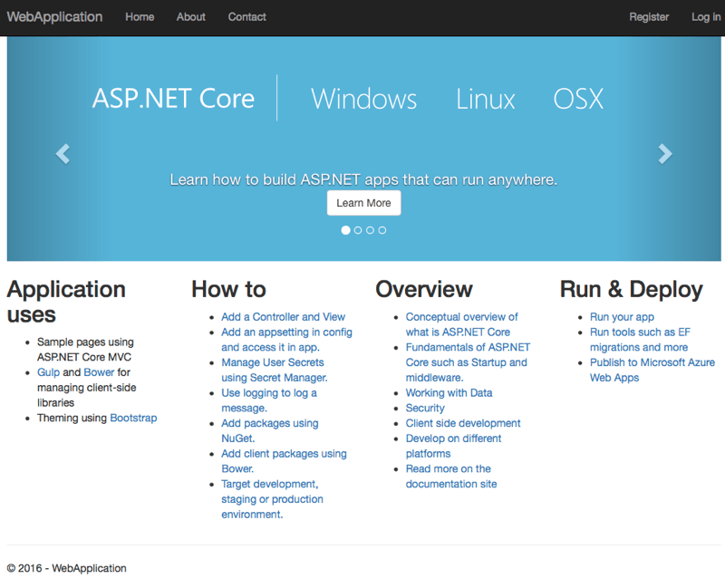Screen dimensions: 725x588
Task: Open Use logging to log a message
Action: pyautogui.click(x=268, y=400)
